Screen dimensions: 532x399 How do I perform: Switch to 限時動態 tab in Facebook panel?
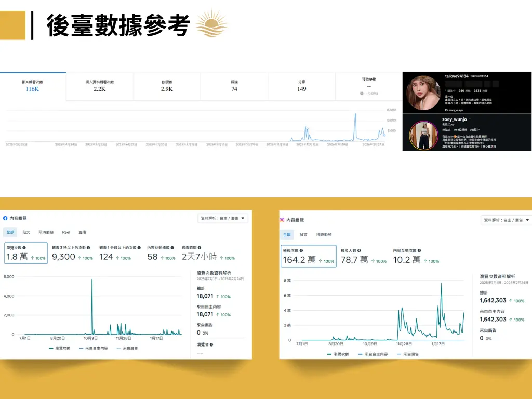(46, 232)
